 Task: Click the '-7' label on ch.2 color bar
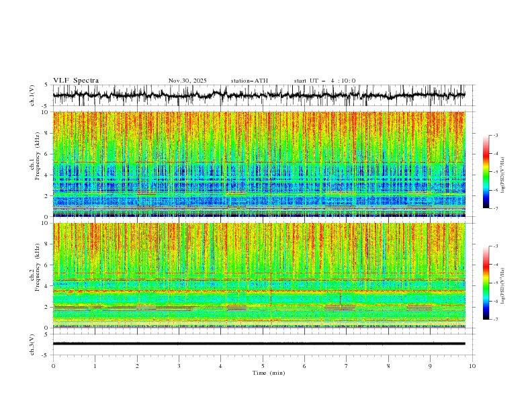(495, 319)
